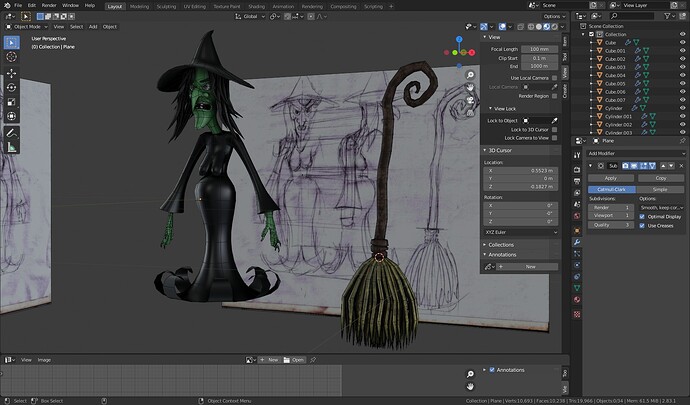Remove the Subdivision modifier with X
This screenshot has width=690, height=405.
[681, 166]
